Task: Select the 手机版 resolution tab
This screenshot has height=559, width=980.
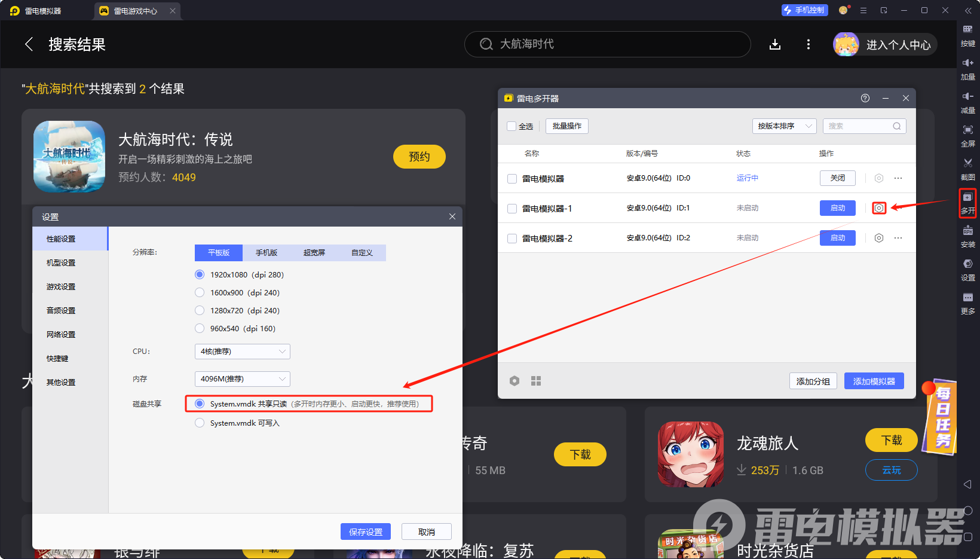Action: click(266, 252)
